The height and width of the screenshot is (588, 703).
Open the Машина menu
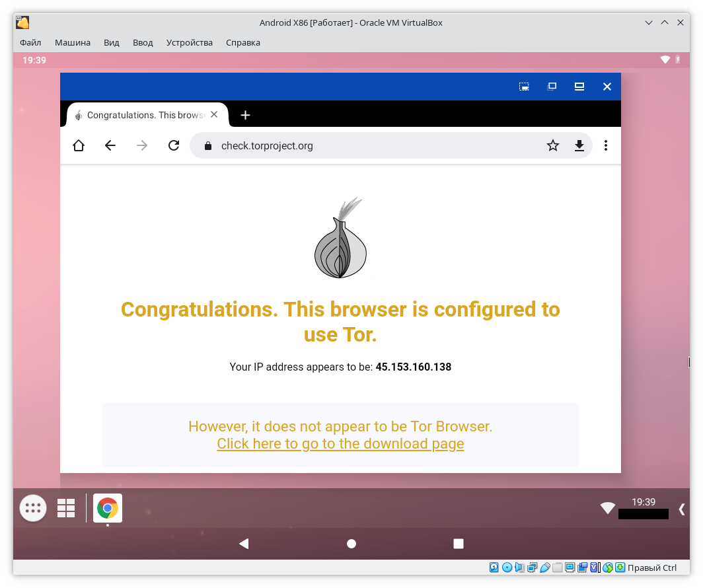(x=73, y=42)
